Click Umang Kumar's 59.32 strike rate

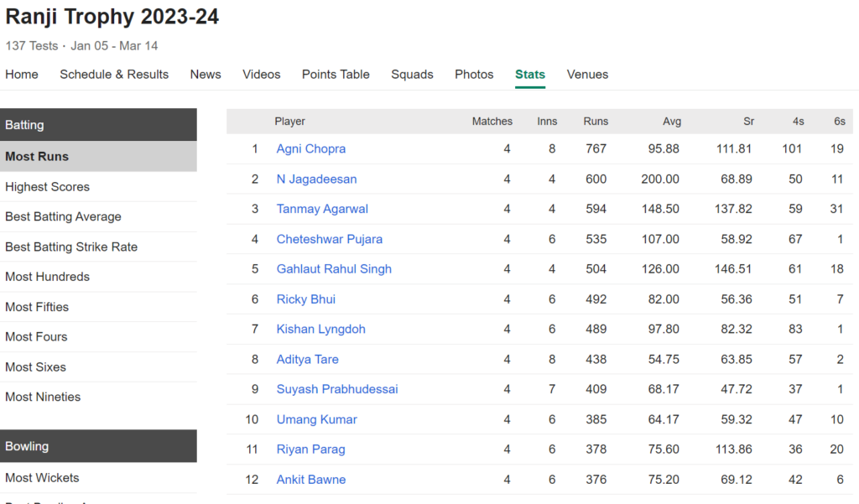tap(737, 419)
